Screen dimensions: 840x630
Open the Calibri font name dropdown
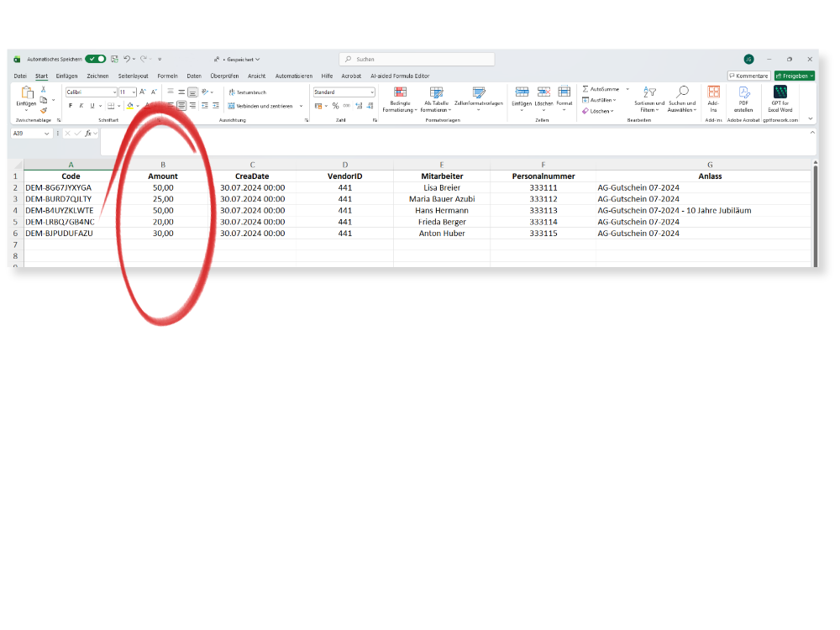click(x=113, y=92)
